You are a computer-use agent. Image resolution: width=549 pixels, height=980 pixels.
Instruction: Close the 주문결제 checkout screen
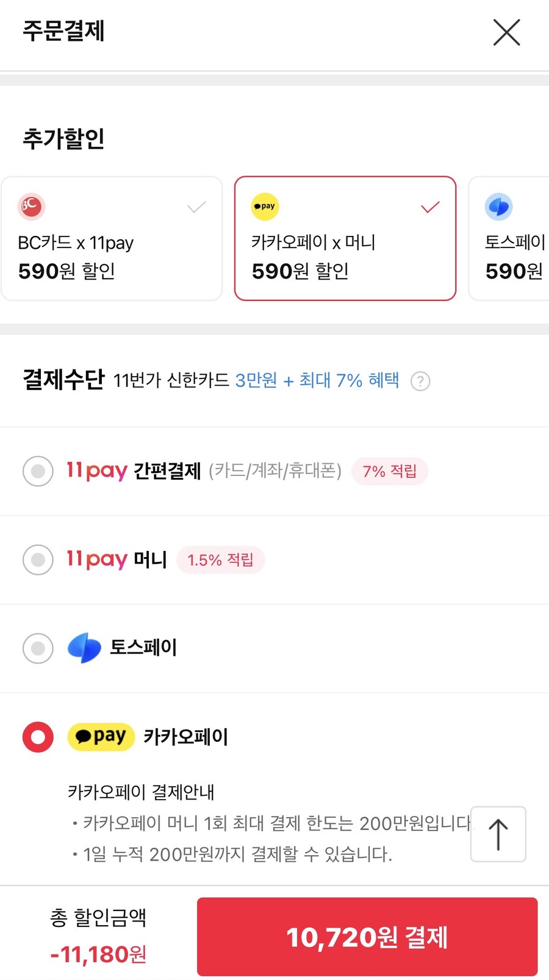point(506,32)
